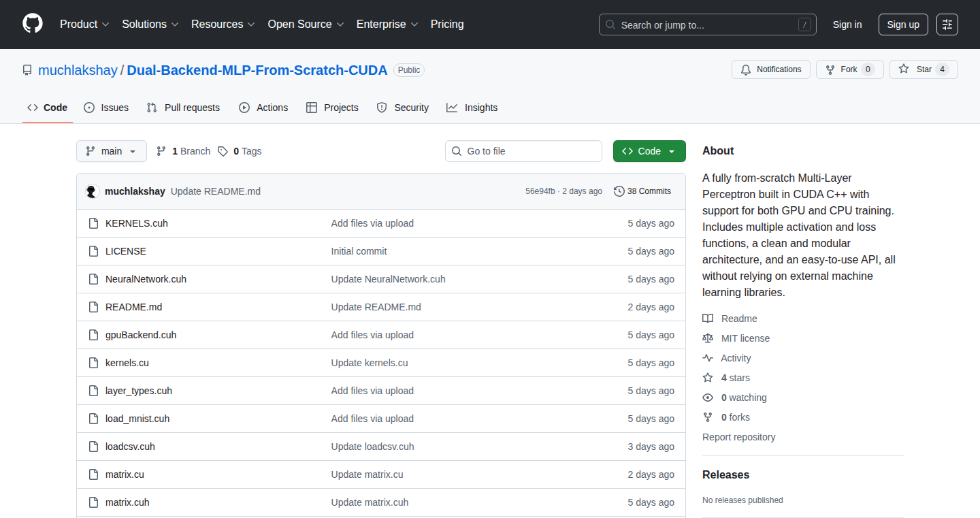The width and height of the screenshot is (980, 518).
Task: Click the Update matrix.cuh commit message
Action: tap(370, 502)
